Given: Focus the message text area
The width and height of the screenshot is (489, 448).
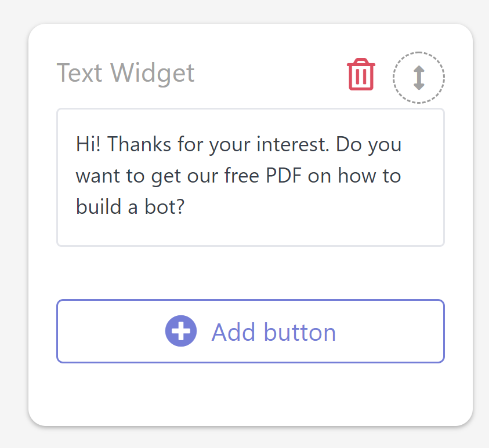Looking at the screenshot, I should pos(251,177).
